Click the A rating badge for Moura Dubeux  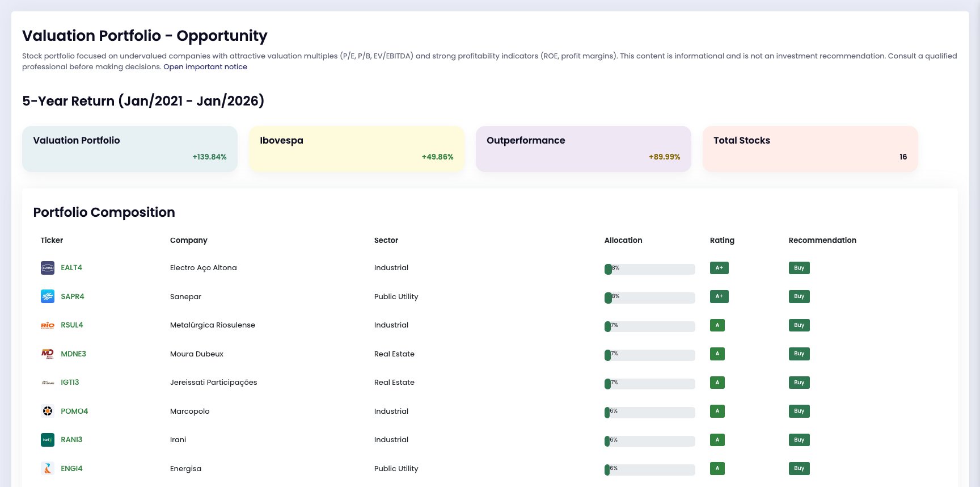tap(717, 354)
